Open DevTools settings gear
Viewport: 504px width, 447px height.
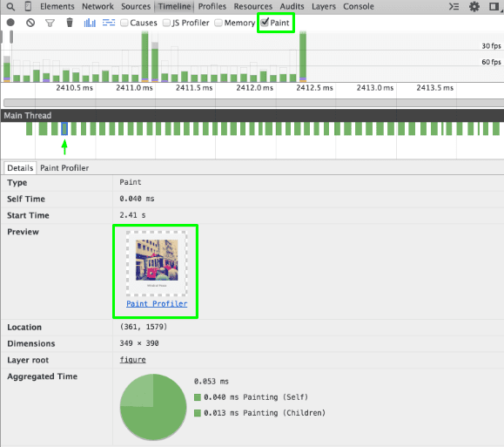click(x=474, y=6)
